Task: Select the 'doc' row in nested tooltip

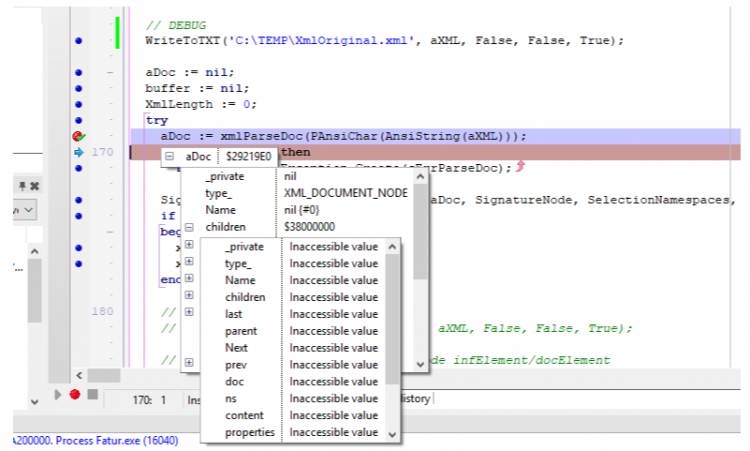Action: click(294, 382)
